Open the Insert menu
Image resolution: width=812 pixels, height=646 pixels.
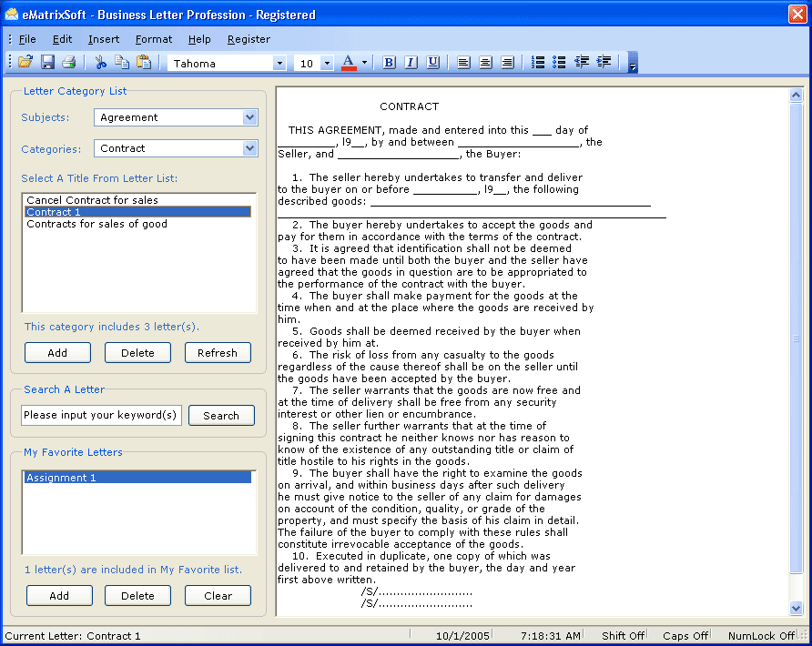[x=104, y=39]
